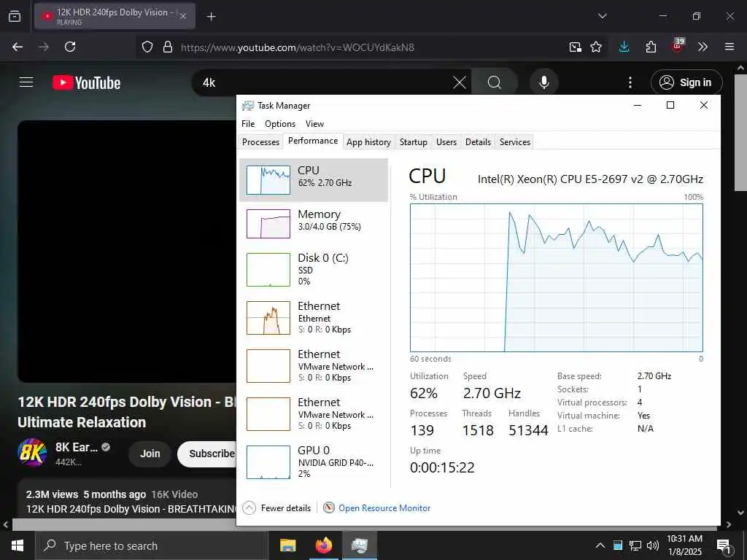This screenshot has height=560, width=747.
Task: Join the 8K Earth channel
Action: pyautogui.click(x=150, y=454)
